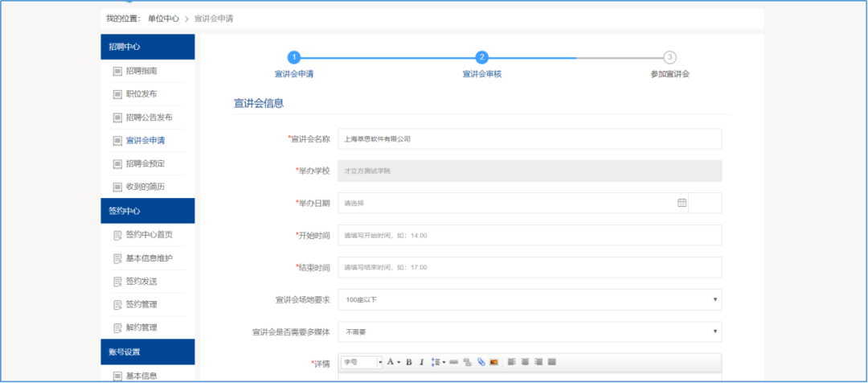Click step 3 circle 参加宣讲会
This screenshot has height=383, width=868.
pos(669,58)
